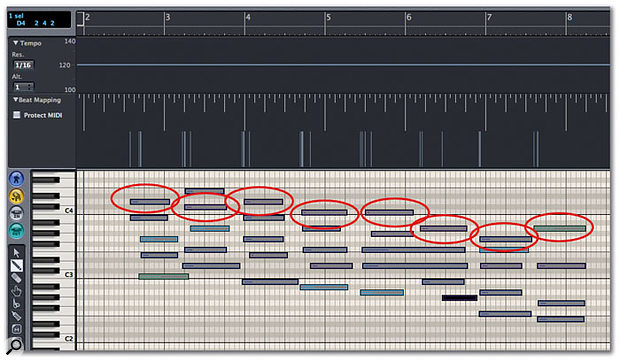Click the Protect MIDI label
The image size is (620, 361).
(43, 115)
